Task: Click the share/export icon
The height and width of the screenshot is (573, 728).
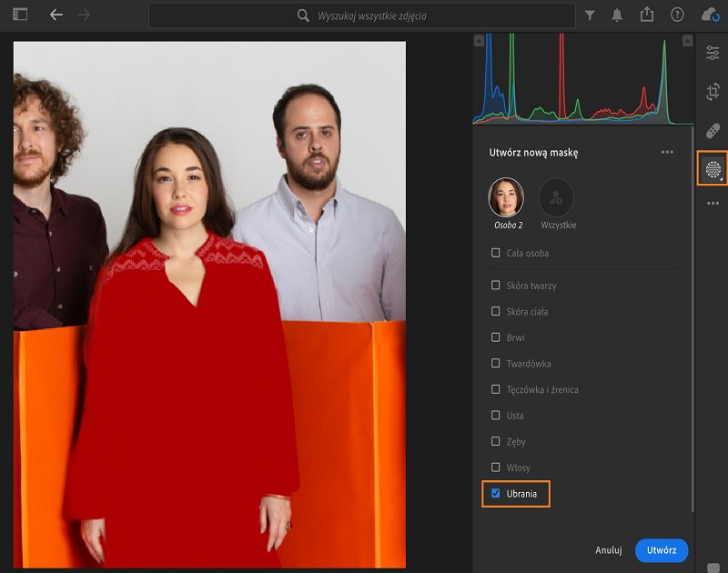Action: (x=647, y=15)
